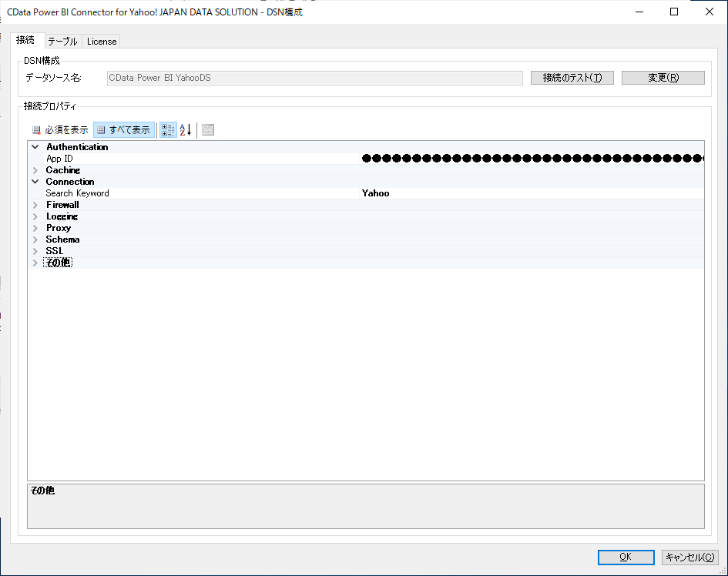Expand the Logging category
The width and height of the screenshot is (728, 576).
[35, 216]
